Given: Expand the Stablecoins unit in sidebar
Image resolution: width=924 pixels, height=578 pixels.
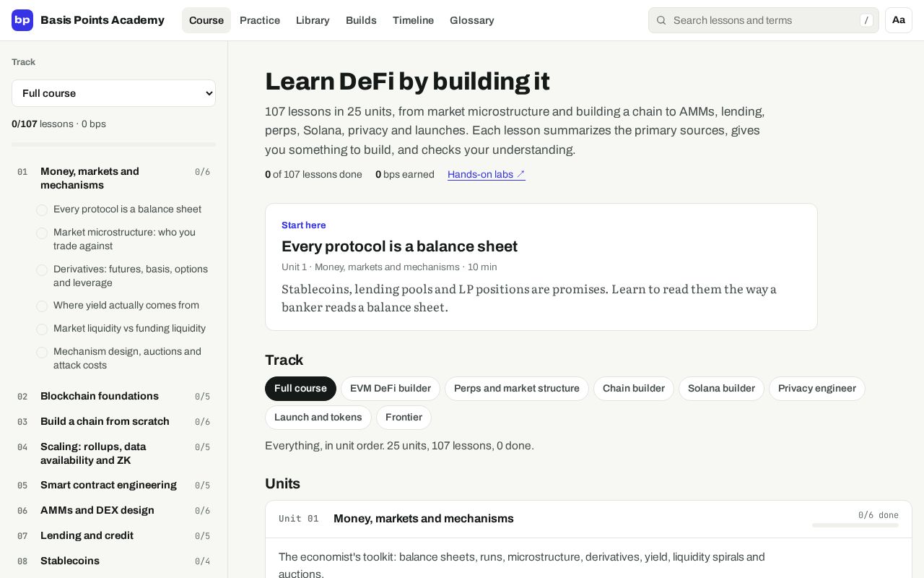Looking at the screenshot, I should click(113, 561).
